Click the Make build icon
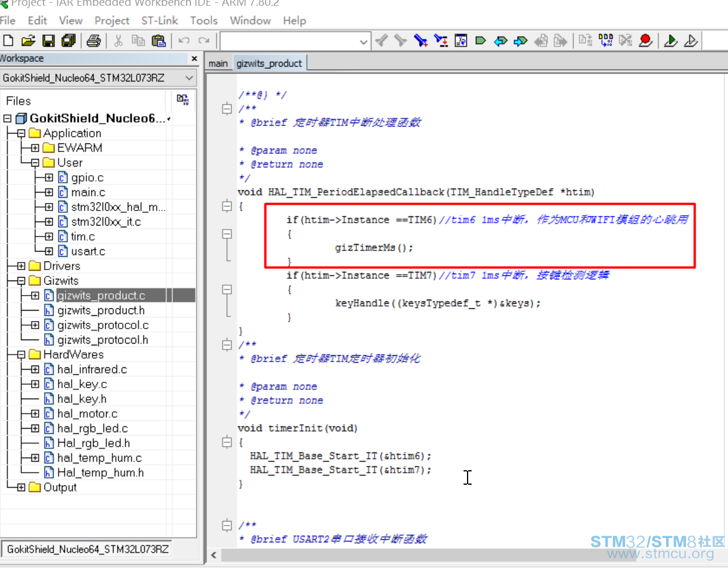This screenshot has width=728, height=568. [606, 40]
